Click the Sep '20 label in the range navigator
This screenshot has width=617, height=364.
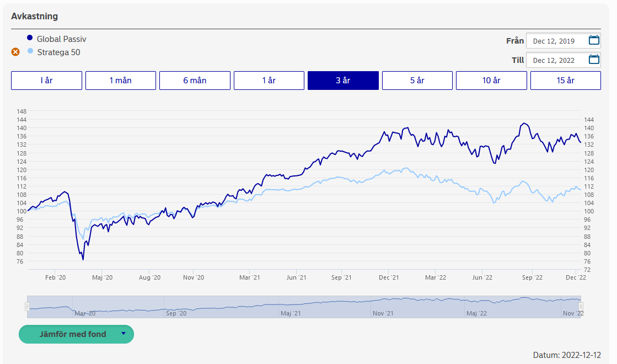pyautogui.click(x=176, y=313)
